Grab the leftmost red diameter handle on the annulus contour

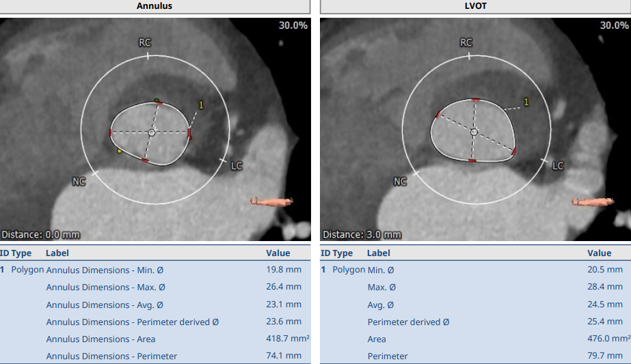[x=111, y=132]
